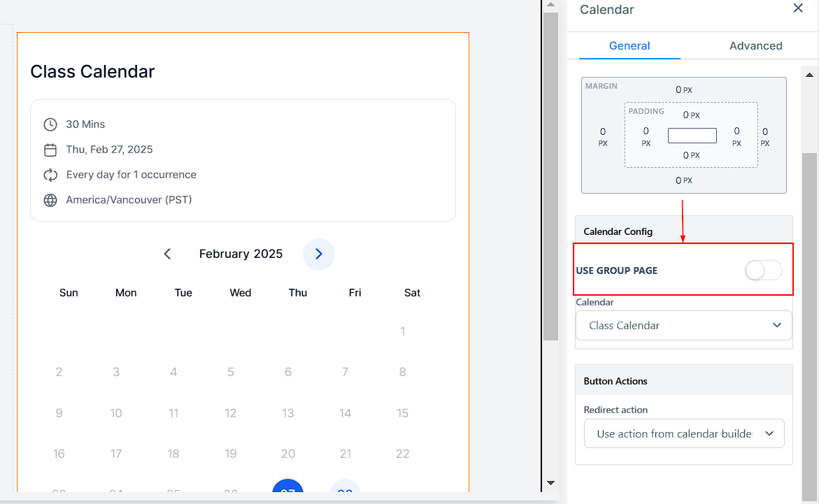Click the globe icon beside America/Vancouver
This screenshot has height=504, width=819.
coord(50,200)
